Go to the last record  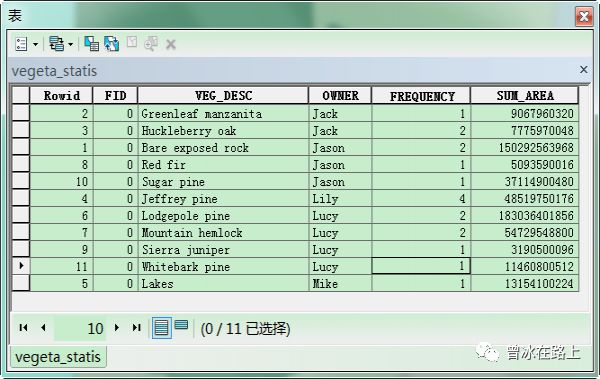(137, 328)
